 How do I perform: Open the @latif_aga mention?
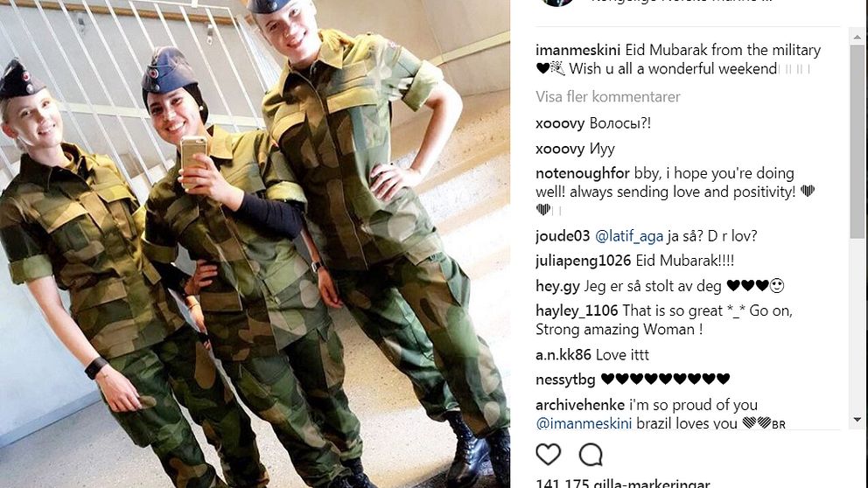click(629, 237)
